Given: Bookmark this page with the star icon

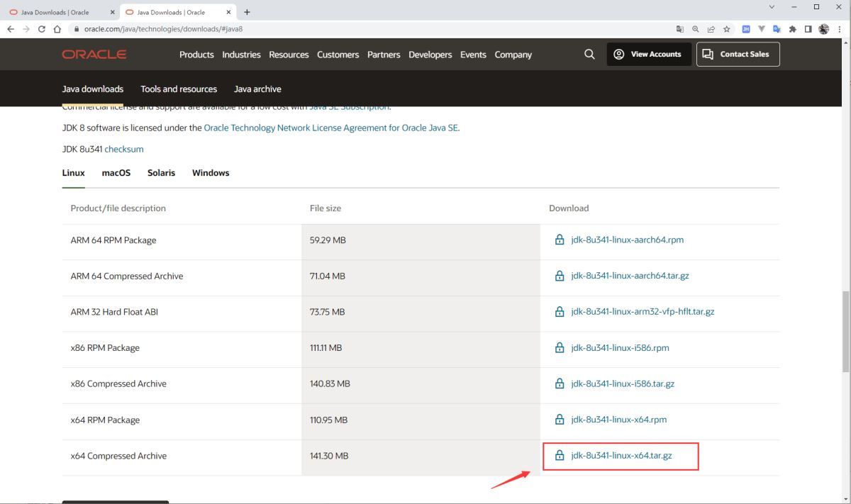Looking at the screenshot, I should [727, 29].
